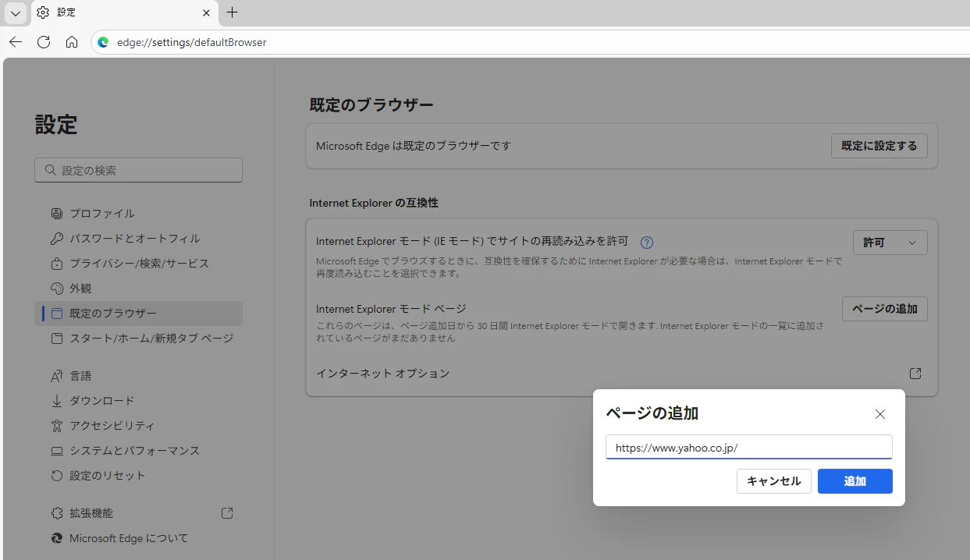The width and height of the screenshot is (970, 560).
Task: Open the tab list chevron button
Action: pos(16,12)
